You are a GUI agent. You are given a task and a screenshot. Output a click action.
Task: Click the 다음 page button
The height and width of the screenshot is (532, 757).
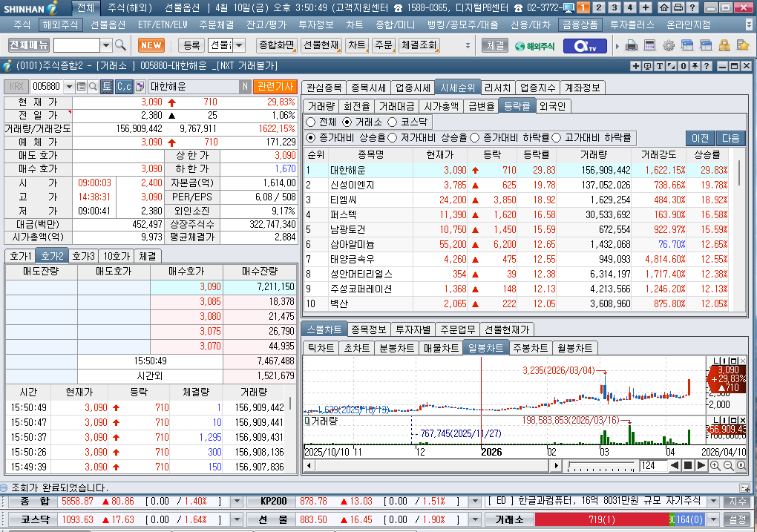click(730, 139)
